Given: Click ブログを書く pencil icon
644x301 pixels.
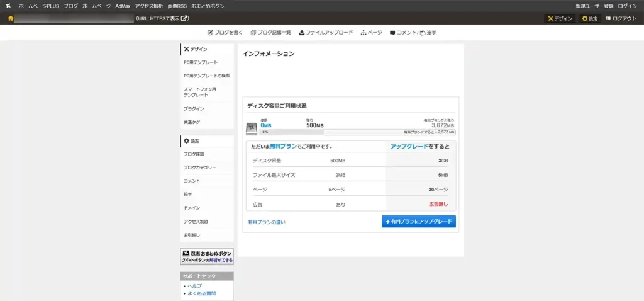Looking at the screenshot, I should [211, 33].
